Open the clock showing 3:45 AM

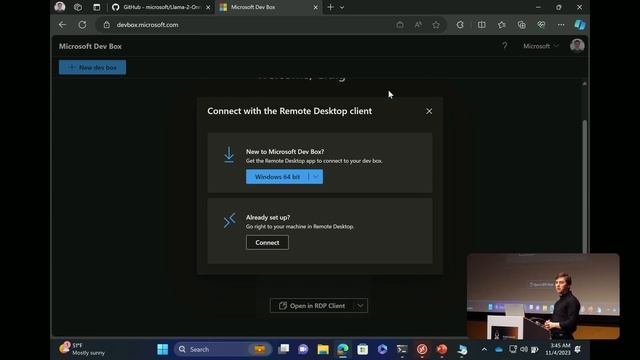pyautogui.click(x=557, y=349)
